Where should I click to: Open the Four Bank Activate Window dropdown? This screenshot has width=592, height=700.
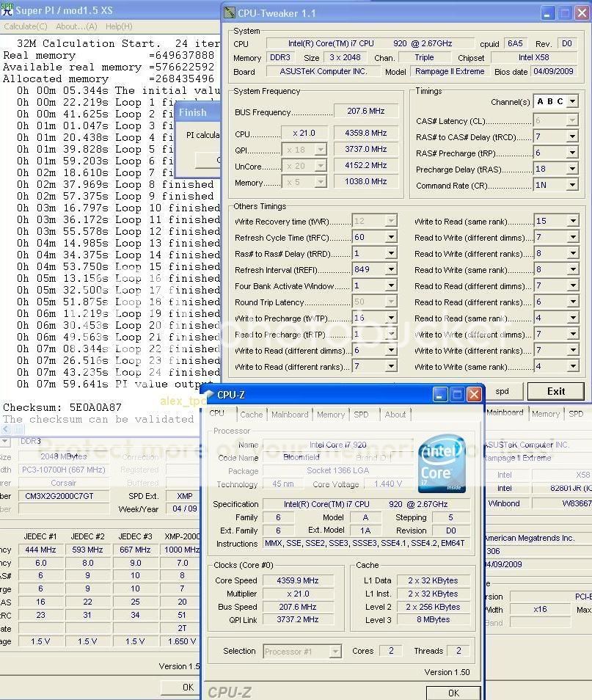(391, 285)
